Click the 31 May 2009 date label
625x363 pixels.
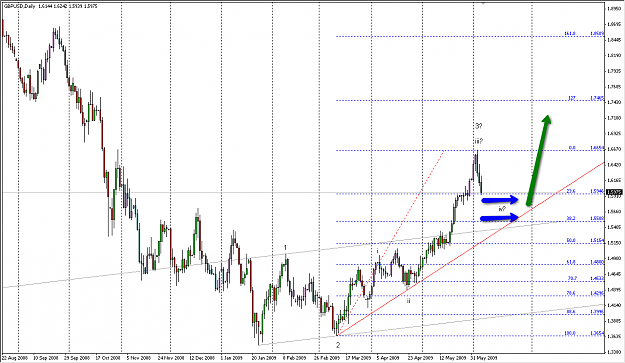click(484, 358)
